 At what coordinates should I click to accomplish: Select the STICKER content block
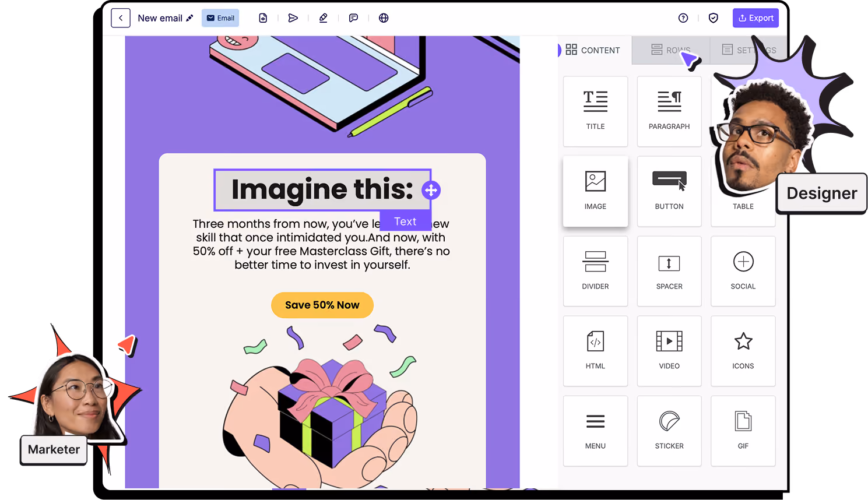point(669,431)
